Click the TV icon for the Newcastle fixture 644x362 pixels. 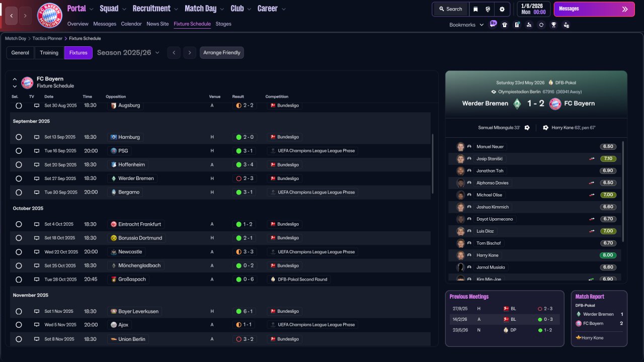(x=36, y=252)
